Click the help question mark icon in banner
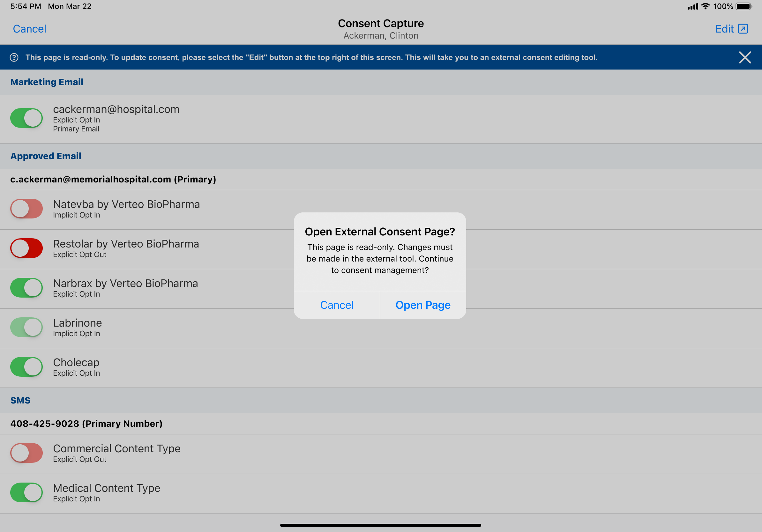762x532 pixels. click(14, 57)
